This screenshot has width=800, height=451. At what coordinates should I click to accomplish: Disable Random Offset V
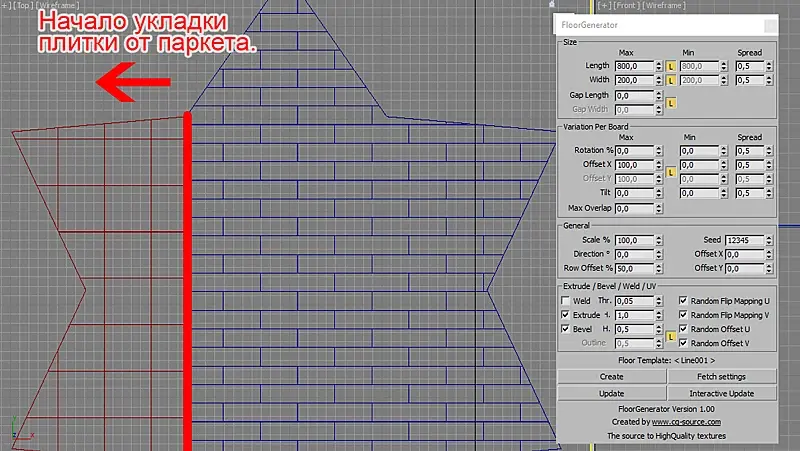tap(683, 343)
